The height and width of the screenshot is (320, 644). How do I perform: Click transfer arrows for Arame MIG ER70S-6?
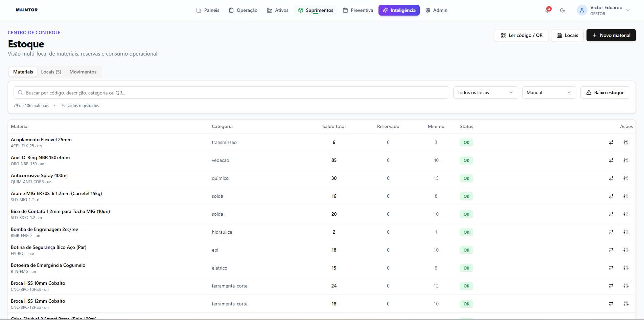coord(611,196)
